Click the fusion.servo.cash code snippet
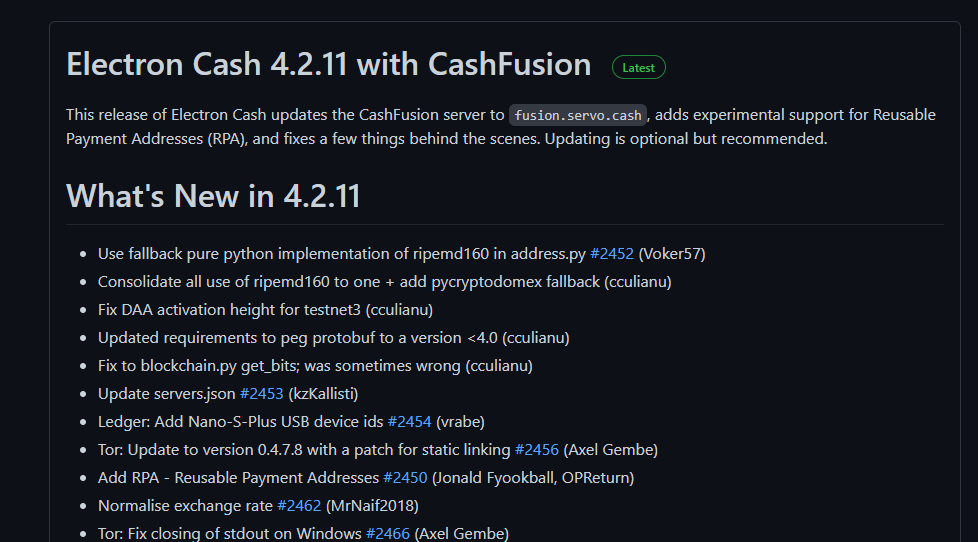978x542 pixels. coord(578,115)
